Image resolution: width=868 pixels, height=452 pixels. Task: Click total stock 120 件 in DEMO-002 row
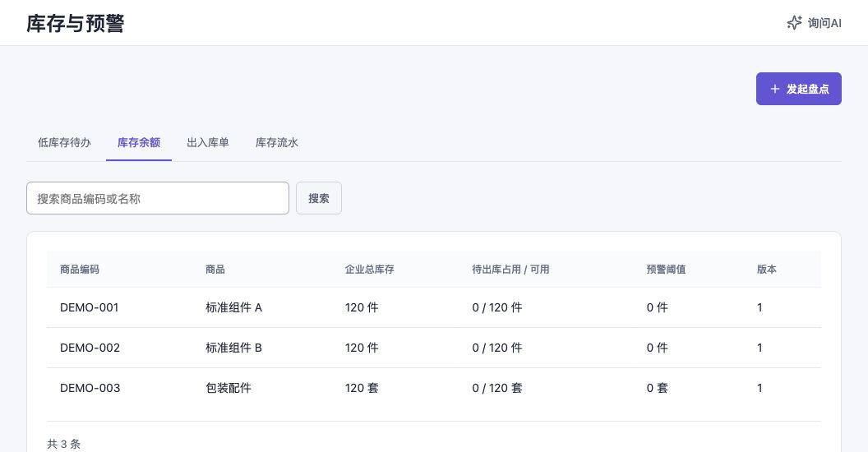click(362, 348)
